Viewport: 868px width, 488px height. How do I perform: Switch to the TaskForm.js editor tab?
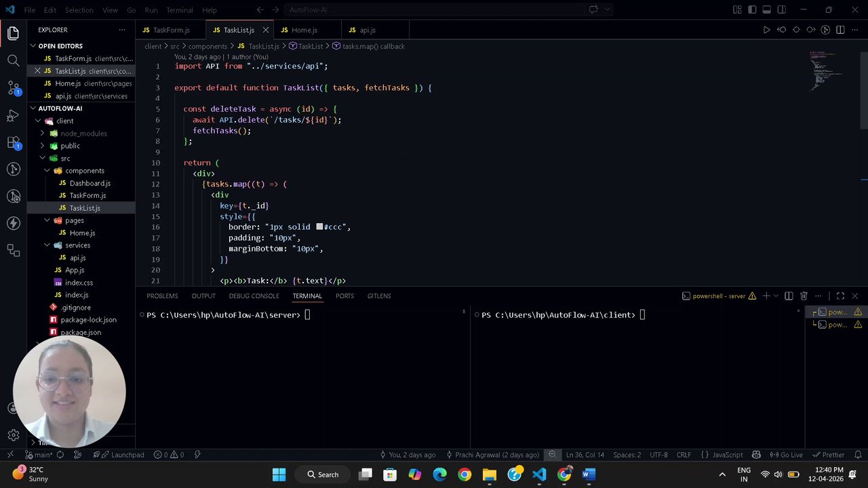(170, 30)
